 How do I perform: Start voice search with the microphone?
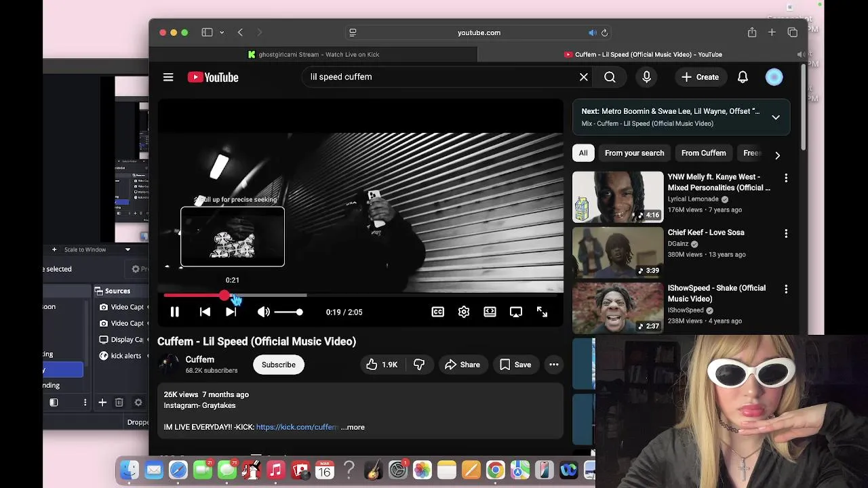click(x=646, y=77)
